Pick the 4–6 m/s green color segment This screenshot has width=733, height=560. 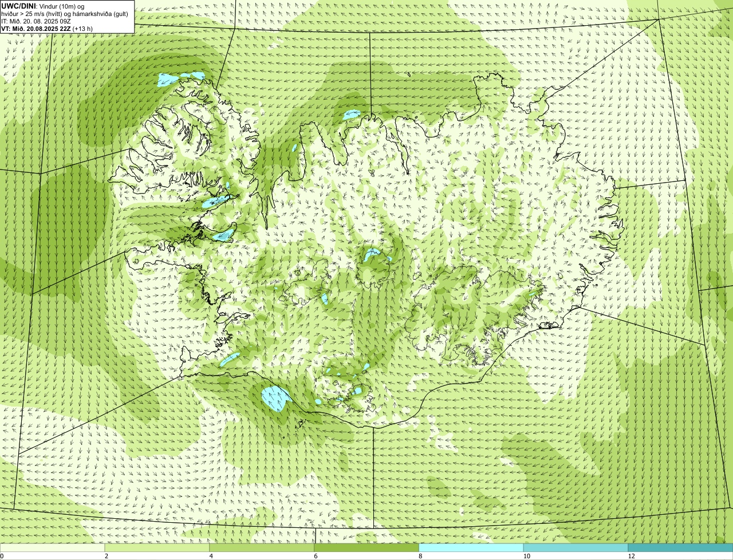coord(262,547)
